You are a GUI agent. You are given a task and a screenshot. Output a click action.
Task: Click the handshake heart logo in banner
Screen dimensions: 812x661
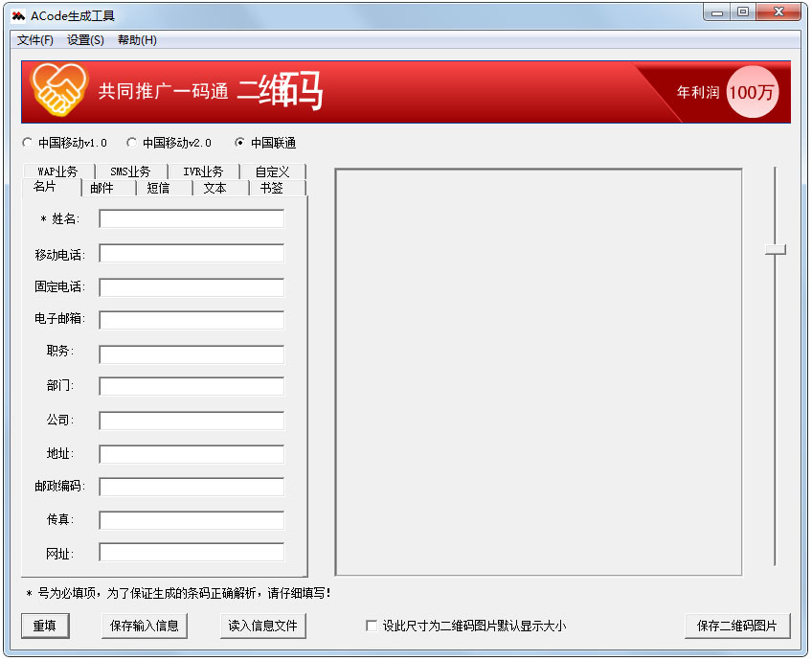[x=58, y=90]
